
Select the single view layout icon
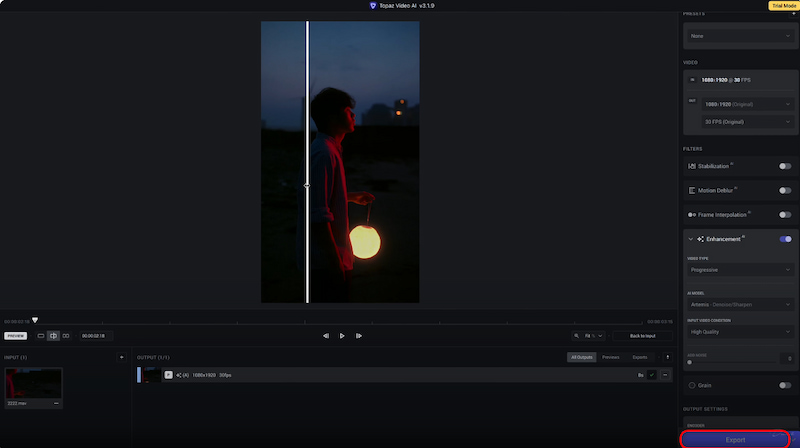tap(41, 336)
